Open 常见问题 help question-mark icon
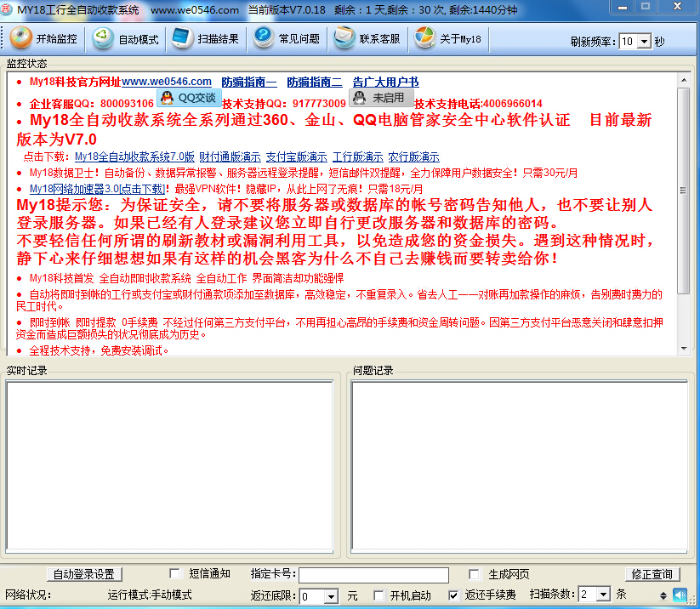 (264, 37)
